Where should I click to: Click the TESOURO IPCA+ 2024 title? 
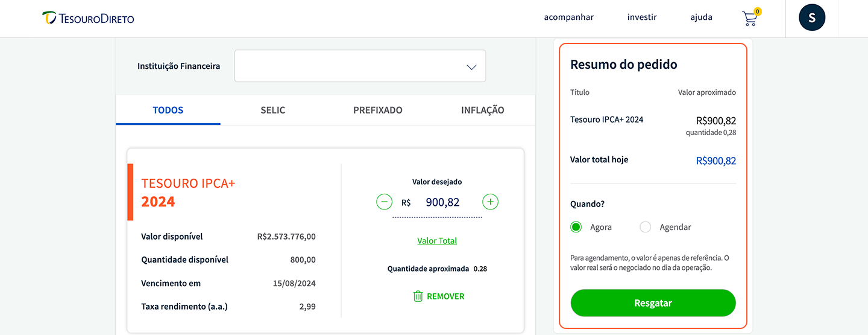coord(188,193)
